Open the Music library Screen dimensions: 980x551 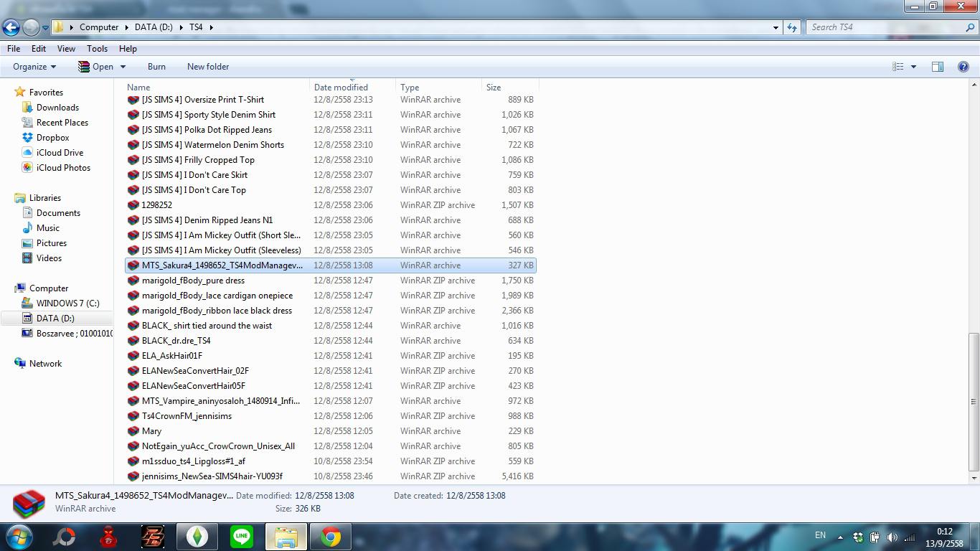tap(47, 228)
